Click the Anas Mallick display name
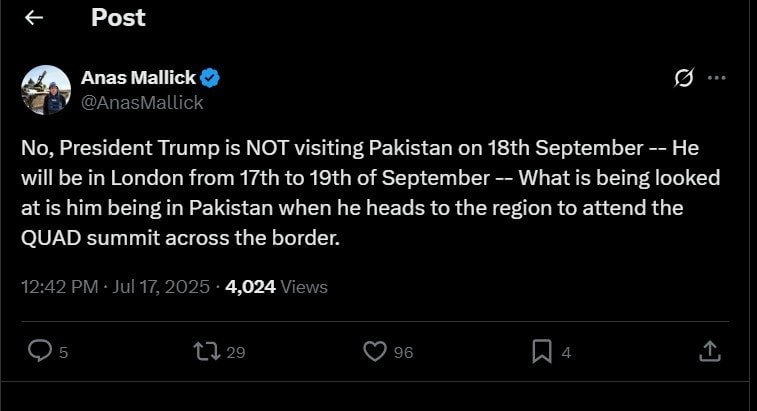Viewport: 757px width, 411px height. (x=138, y=78)
